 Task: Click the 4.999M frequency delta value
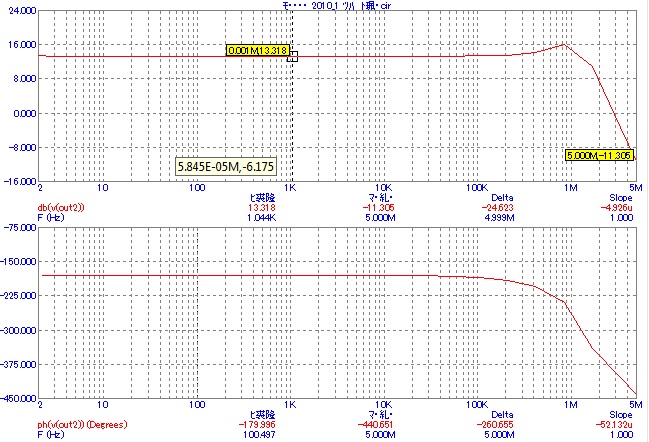click(x=499, y=217)
